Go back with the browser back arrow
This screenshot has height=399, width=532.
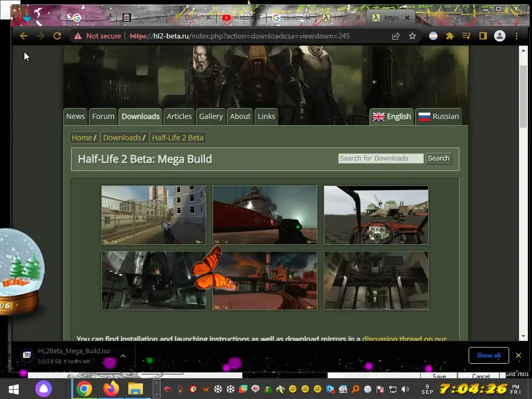click(x=23, y=36)
